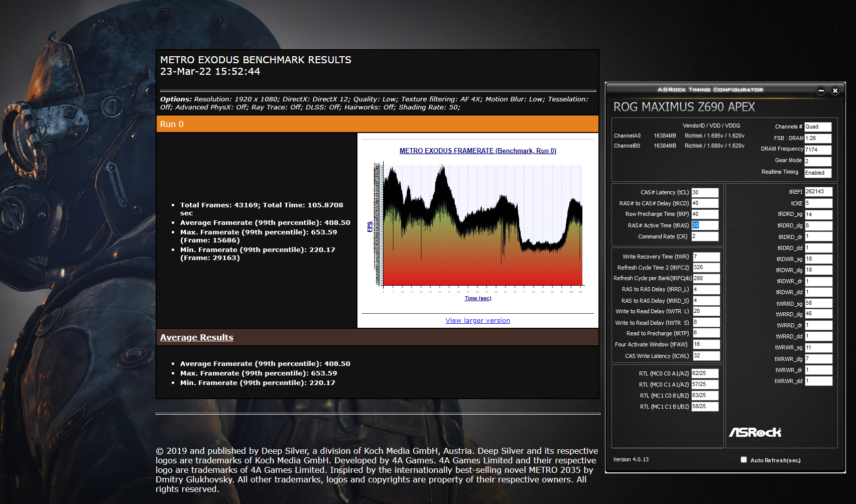Image resolution: width=856 pixels, height=504 pixels.
Task: Select the ChannelA0 memory row text
Action: coord(679,136)
